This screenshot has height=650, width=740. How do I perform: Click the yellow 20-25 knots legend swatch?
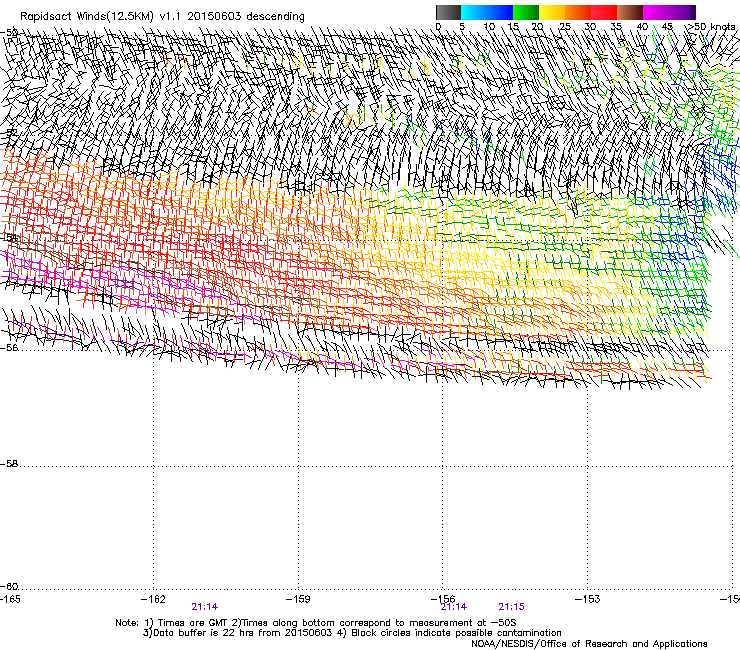552,12
